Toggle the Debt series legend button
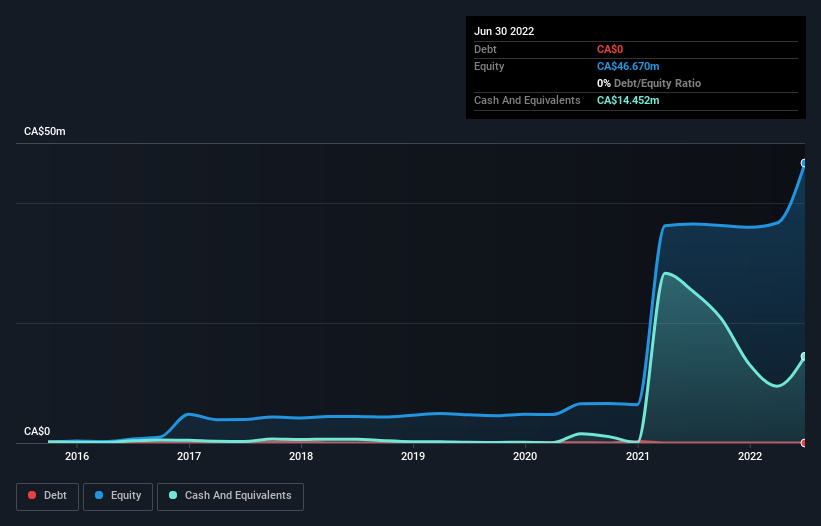This screenshot has width=821, height=526. (x=47, y=496)
